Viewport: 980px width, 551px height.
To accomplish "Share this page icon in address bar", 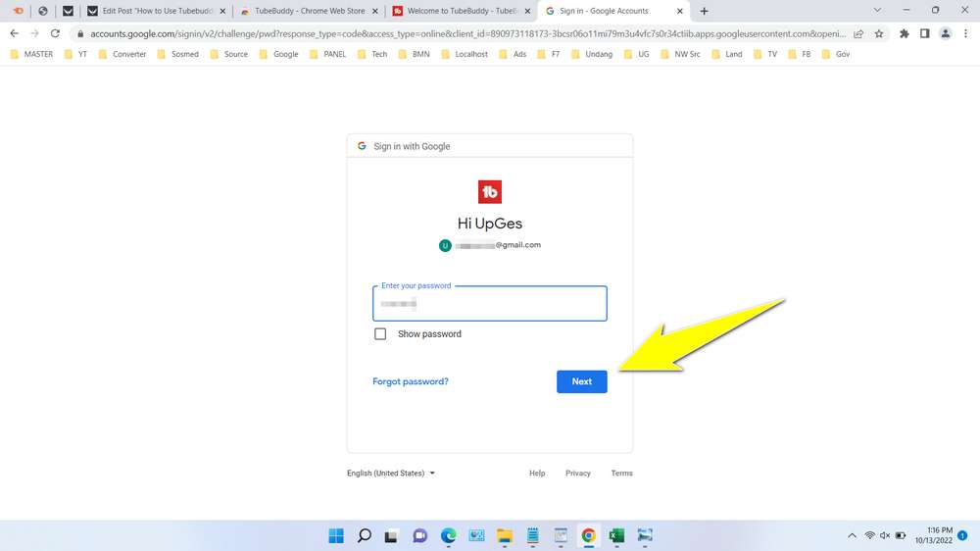I will click(x=858, y=33).
